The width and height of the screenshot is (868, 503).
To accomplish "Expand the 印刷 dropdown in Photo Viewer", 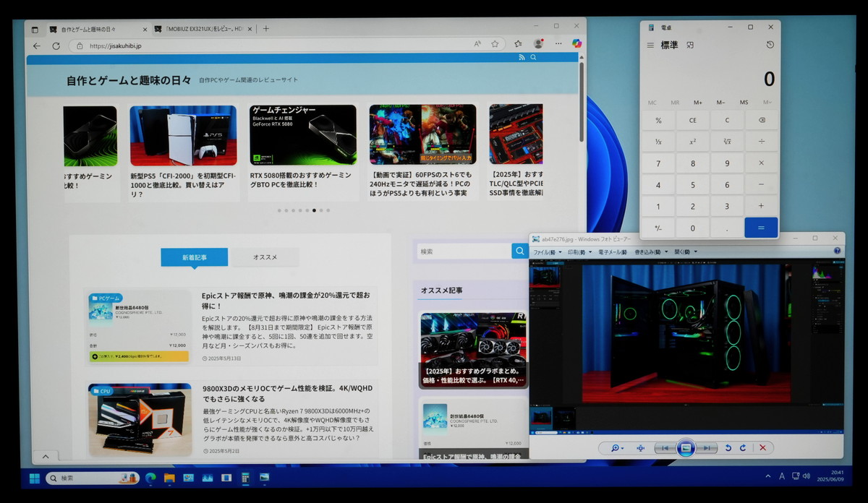I will tap(581, 252).
